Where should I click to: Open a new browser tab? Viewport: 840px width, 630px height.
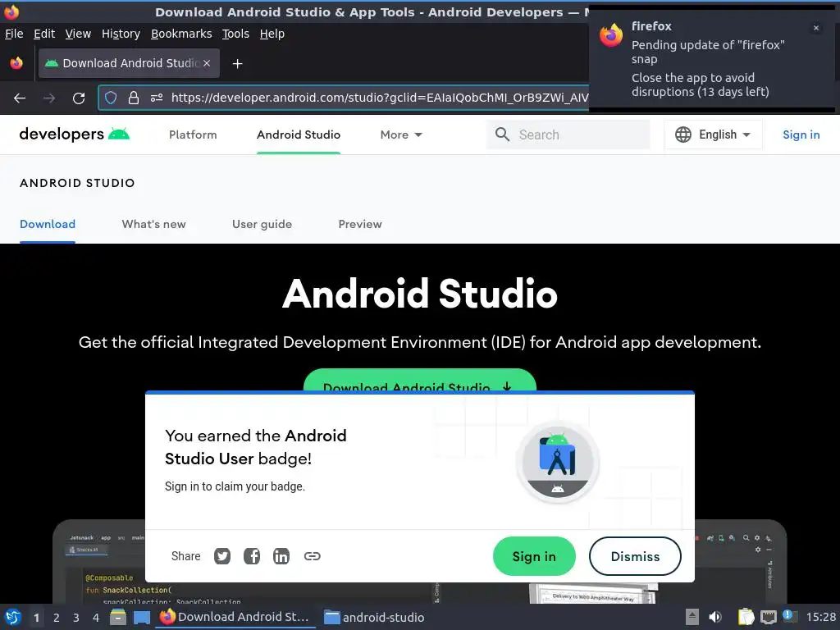[x=237, y=64]
